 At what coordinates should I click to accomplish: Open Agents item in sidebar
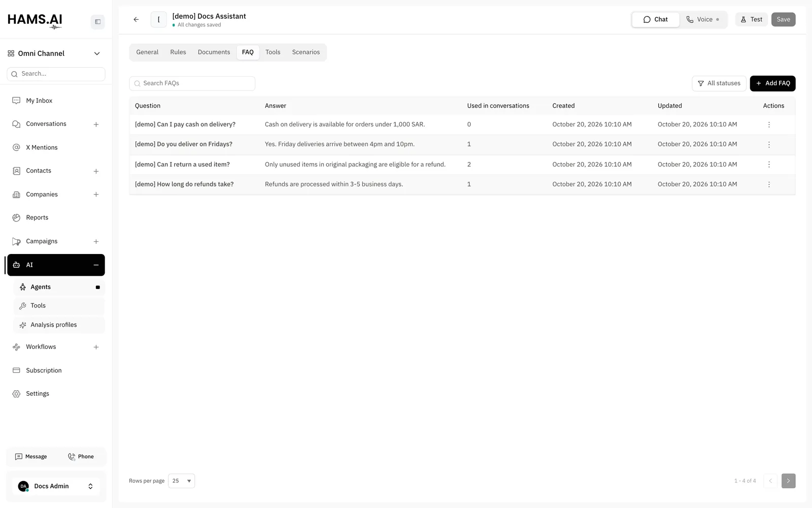point(59,287)
